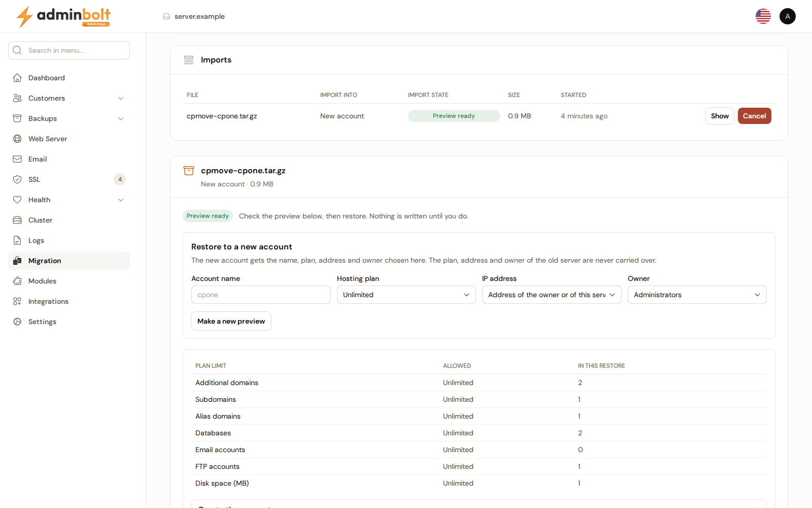
Task: Go to Web Server in sidebar
Action: [x=69, y=139]
